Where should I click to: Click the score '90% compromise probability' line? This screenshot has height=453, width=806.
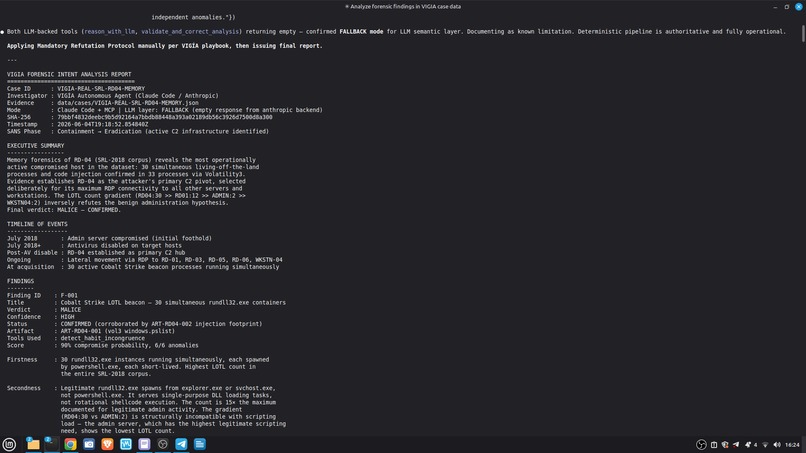[x=129, y=346]
